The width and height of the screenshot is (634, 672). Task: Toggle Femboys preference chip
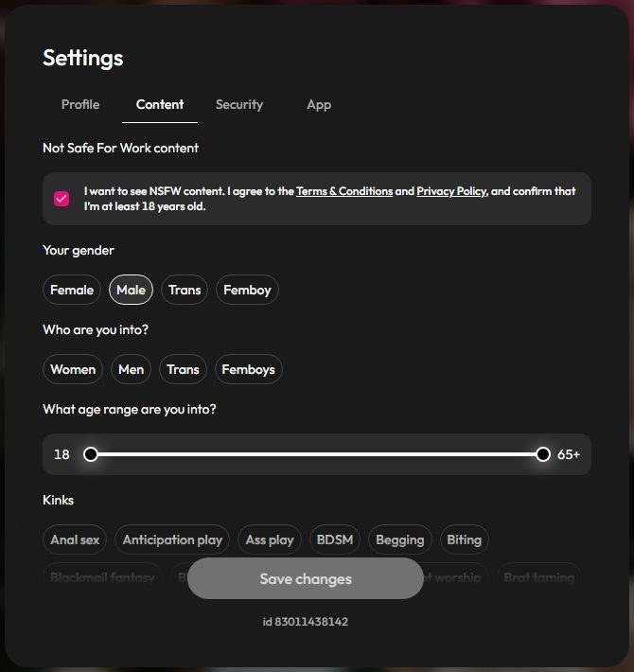249,369
